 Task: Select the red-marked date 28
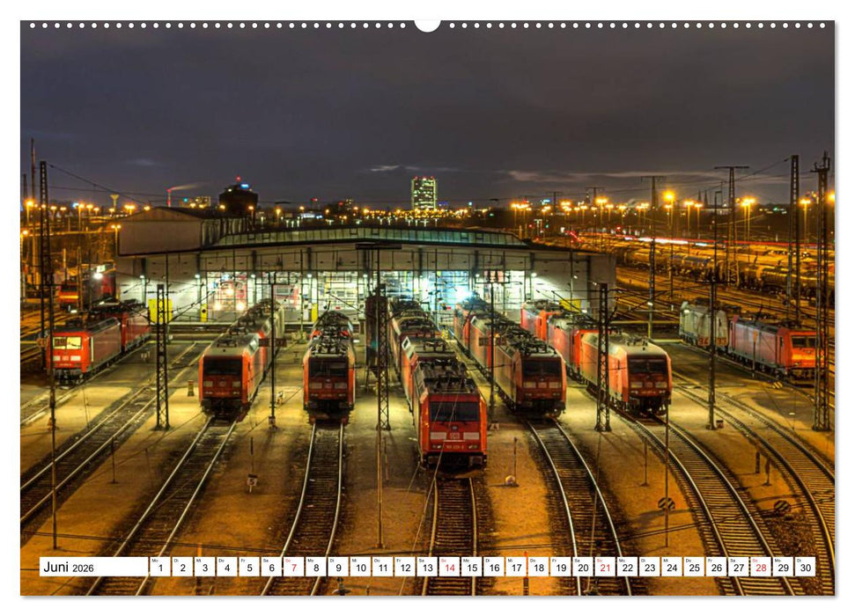pos(762,569)
